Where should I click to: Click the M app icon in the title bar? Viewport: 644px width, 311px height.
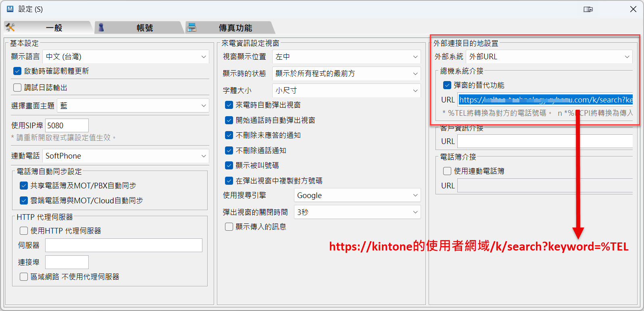point(10,9)
